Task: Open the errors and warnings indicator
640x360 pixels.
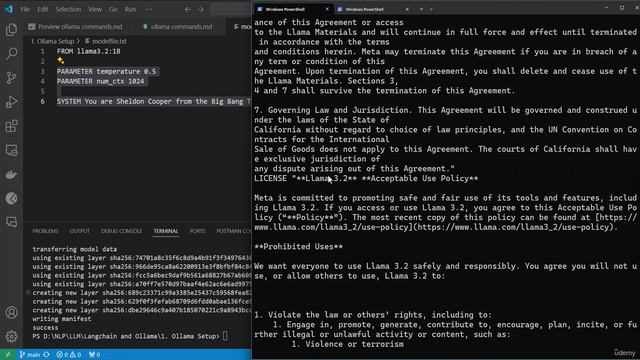Action: click(x=69, y=355)
